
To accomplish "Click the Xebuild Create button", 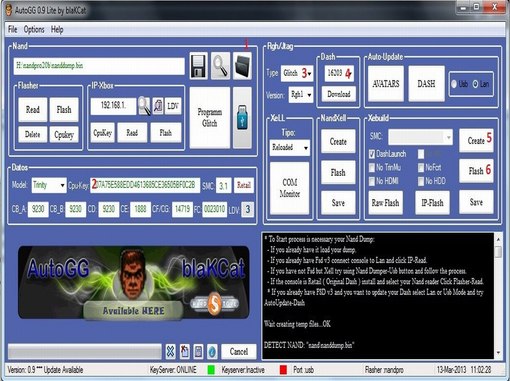I will (x=476, y=140).
